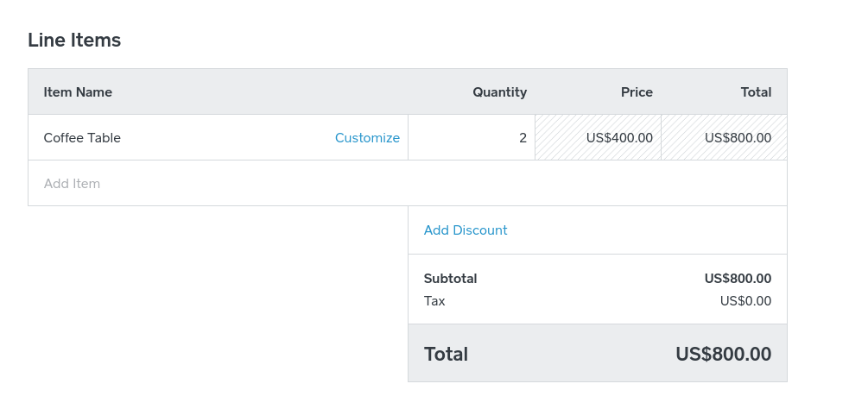Viewport: 868px width, 409px height.
Task: Select the Coffee Table line item row
Action: pyautogui.click(x=216, y=138)
